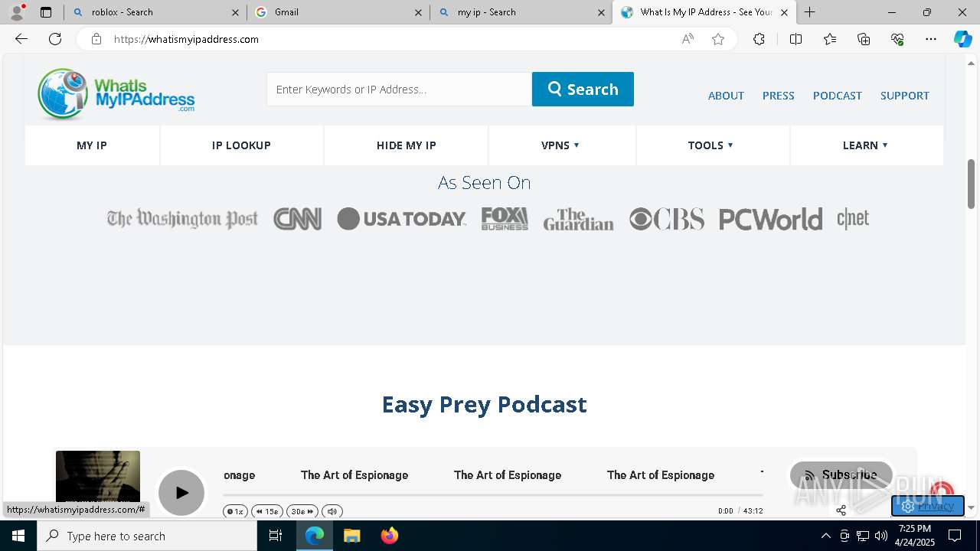Open the browser profile icon
The height and width of the screenshot is (551, 980).
[x=17, y=12]
